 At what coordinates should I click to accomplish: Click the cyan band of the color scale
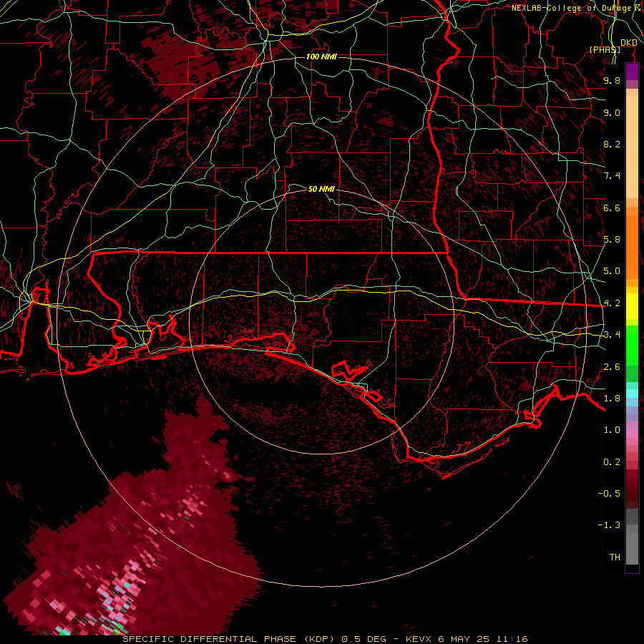coord(632,394)
